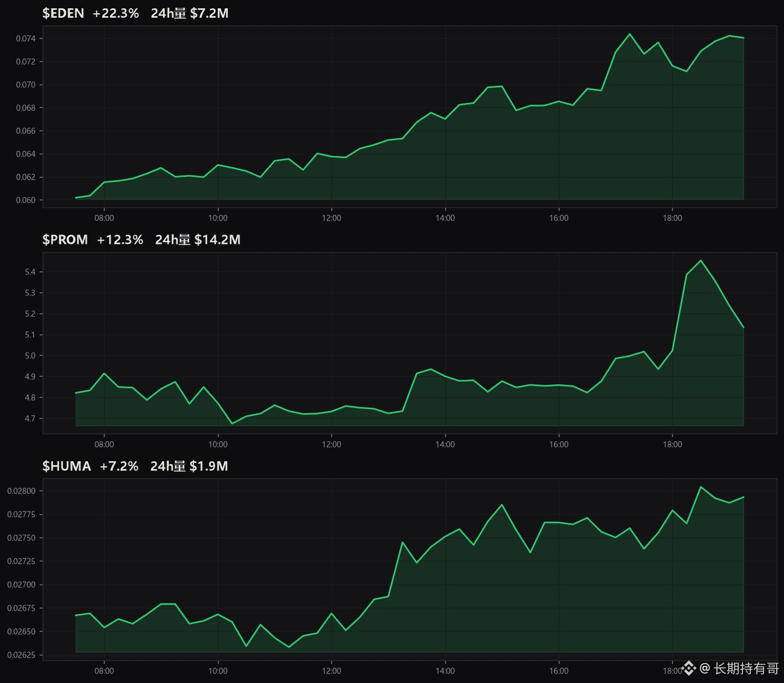This screenshot has width=784, height=683.
Task: Click the $EDEN chart title
Action: [x=63, y=13]
